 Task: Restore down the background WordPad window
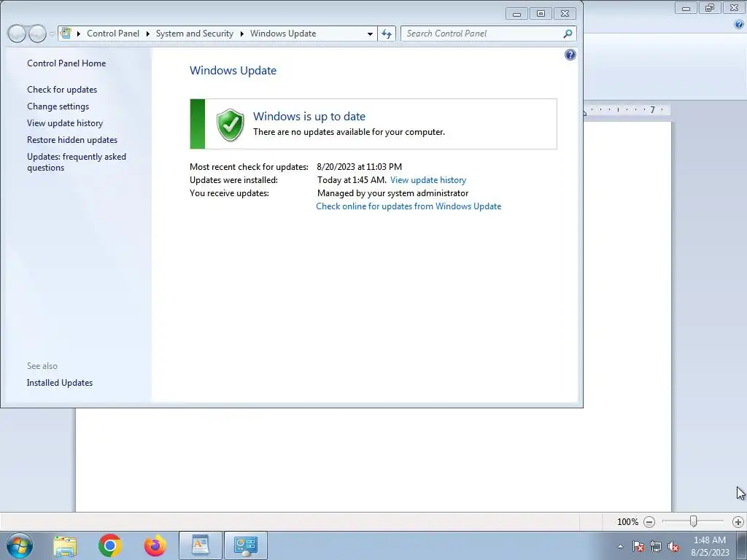tap(710, 7)
